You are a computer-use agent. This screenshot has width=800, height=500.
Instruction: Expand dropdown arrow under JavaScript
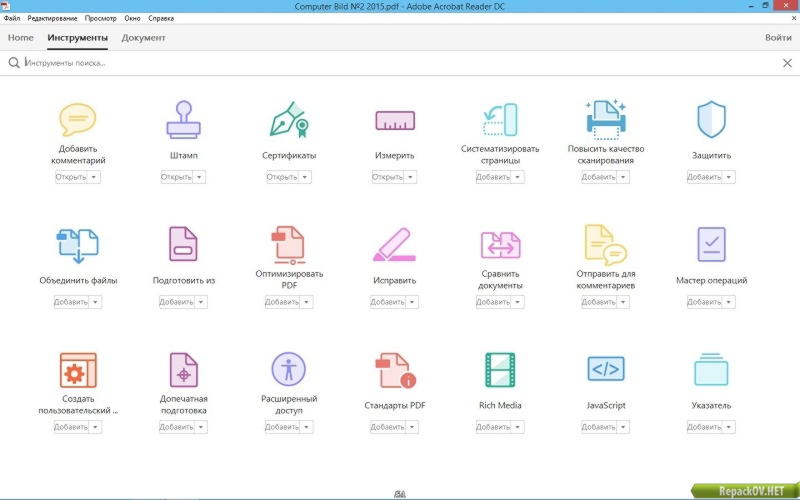623,427
